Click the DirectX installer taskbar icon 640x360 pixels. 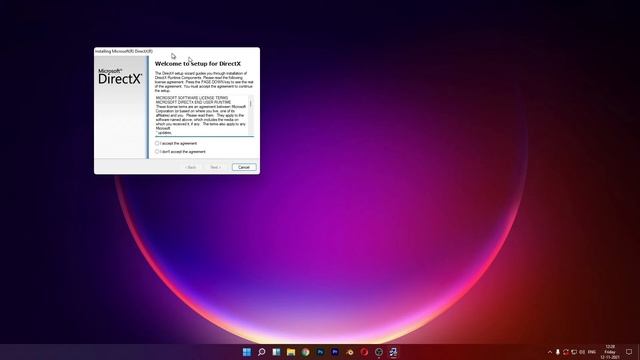tap(393, 352)
